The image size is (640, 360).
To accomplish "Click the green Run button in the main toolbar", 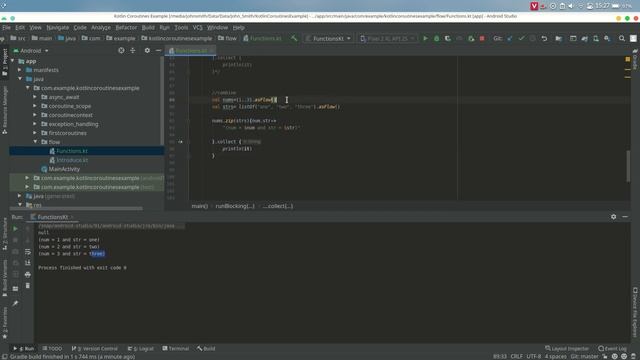I will pos(425,38).
